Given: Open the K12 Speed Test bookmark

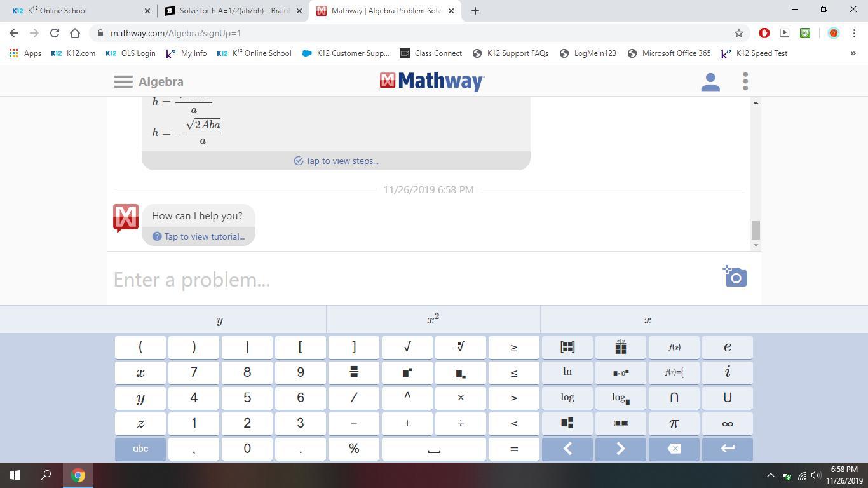Looking at the screenshot, I should click(754, 53).
